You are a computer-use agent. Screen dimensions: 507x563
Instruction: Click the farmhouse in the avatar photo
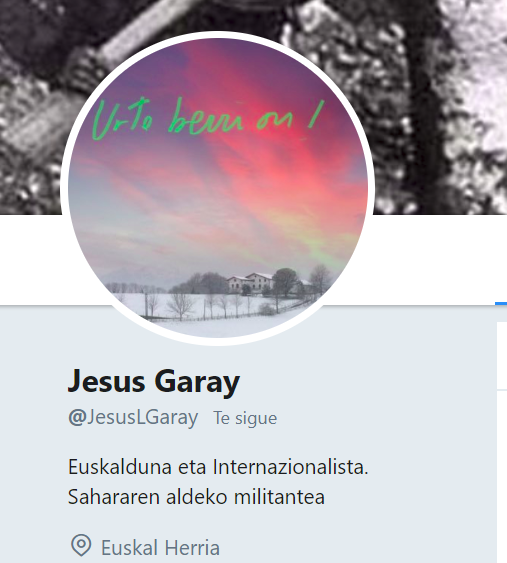pos(251,282)
